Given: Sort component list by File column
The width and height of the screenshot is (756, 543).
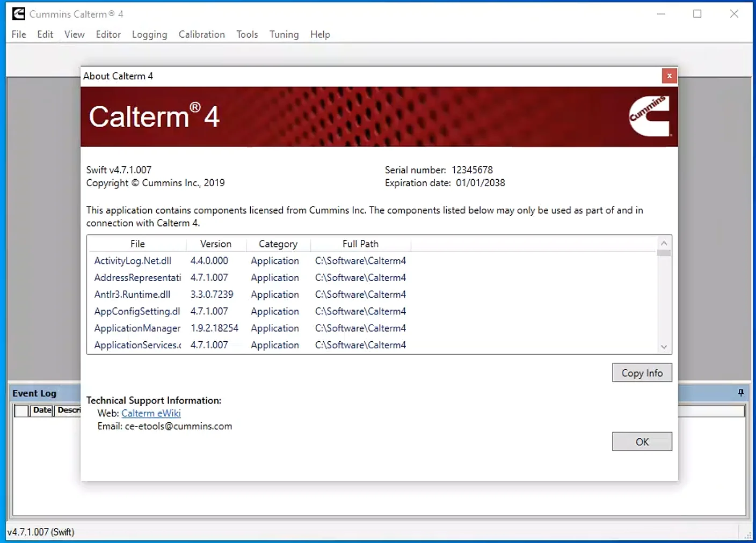Looking at the screenshot, I should tap(137, 244).
